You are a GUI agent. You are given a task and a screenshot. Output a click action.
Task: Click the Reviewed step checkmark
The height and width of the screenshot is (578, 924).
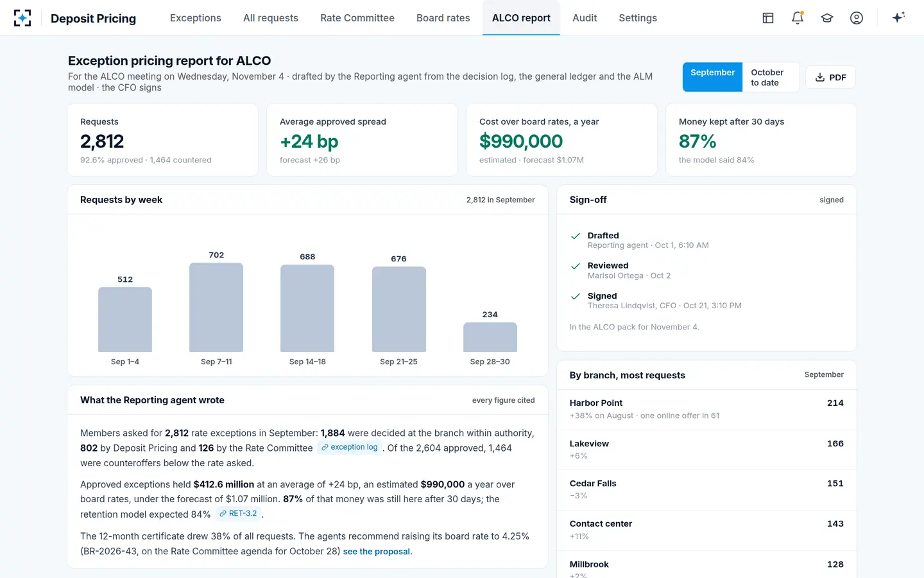(x=576, y=266)
